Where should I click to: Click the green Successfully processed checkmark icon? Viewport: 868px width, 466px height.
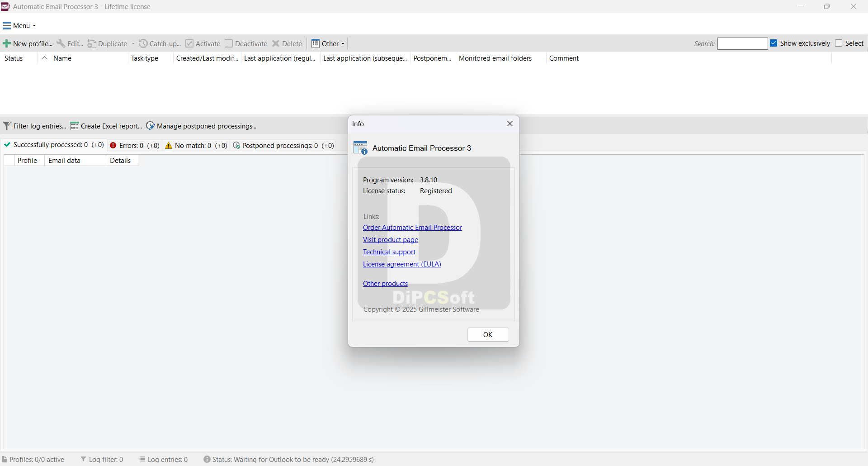[7, 145]
